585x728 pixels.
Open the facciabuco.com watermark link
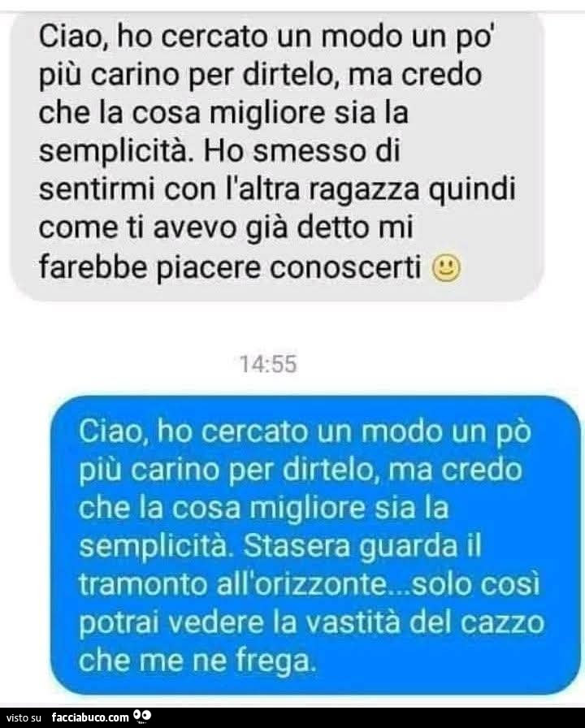(90, 717)
